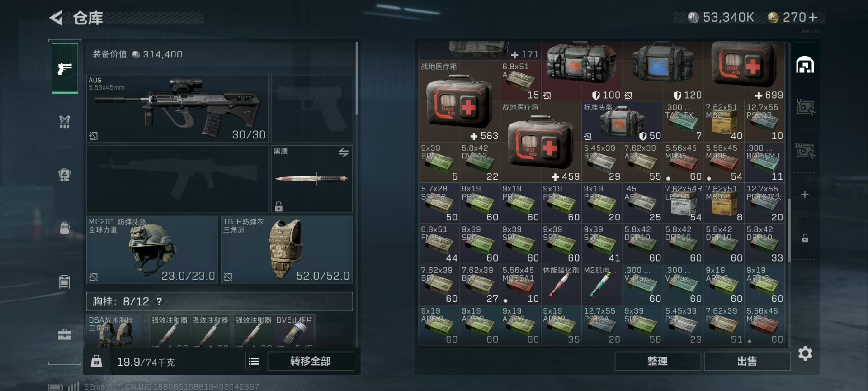
Task: Go back using the arrow beside 仓库
Action: [56, 18]
